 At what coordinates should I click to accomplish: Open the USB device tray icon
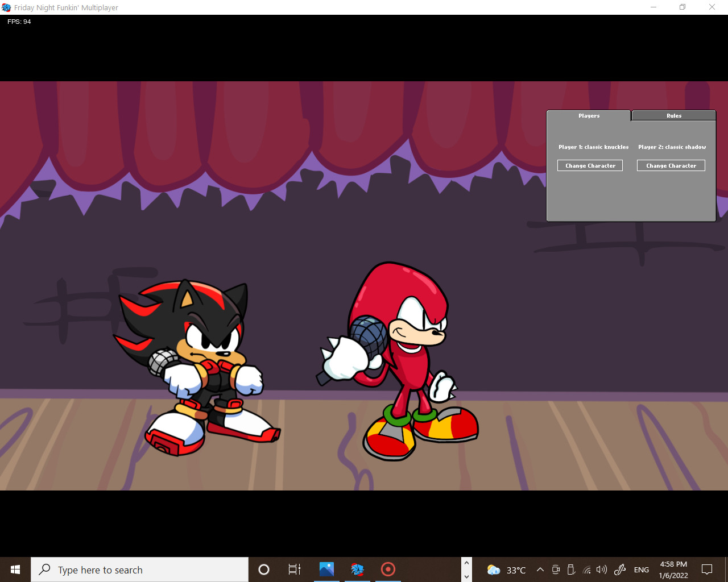coord(570,569)
